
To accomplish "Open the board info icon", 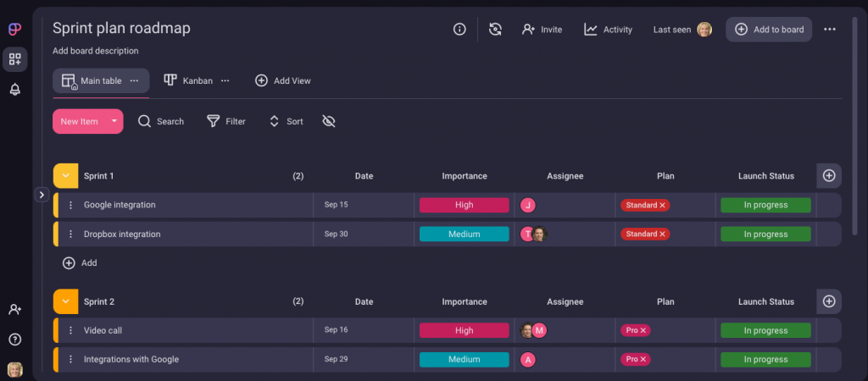I will click(x=459, y=30).
